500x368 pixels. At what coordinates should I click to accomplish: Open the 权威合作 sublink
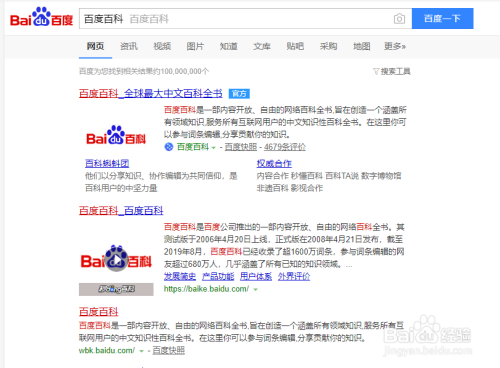coord(274,163)
